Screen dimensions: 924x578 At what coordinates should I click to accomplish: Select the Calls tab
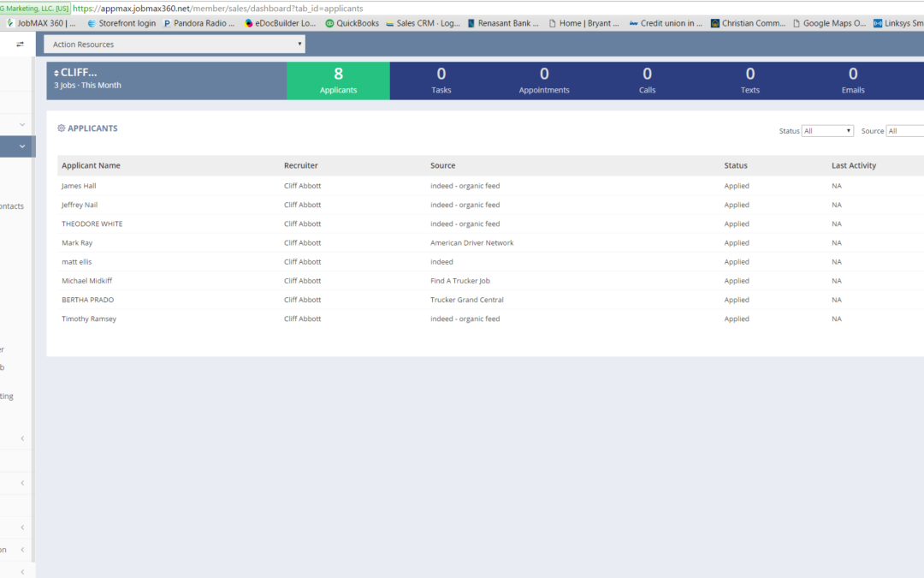tap(647, 80)
